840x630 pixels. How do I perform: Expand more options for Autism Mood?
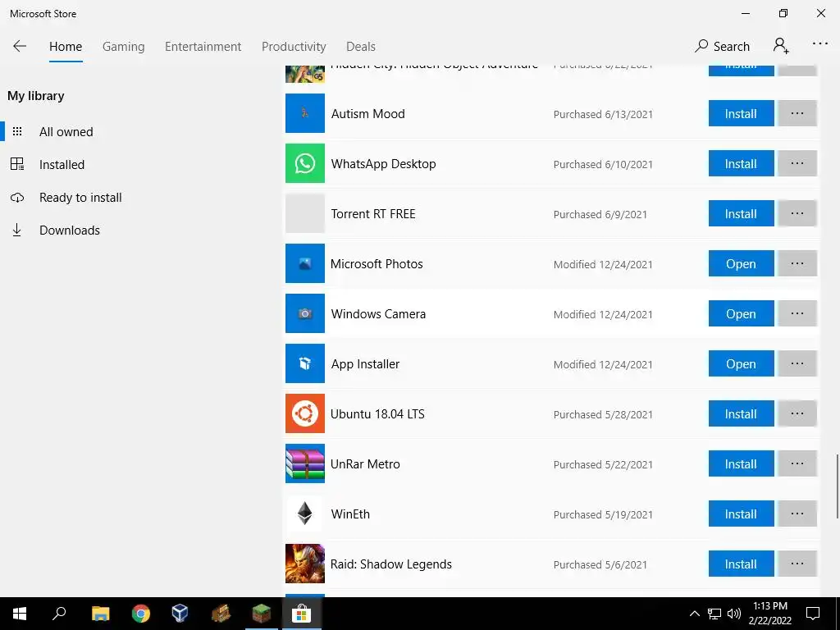tap(797, 113)
